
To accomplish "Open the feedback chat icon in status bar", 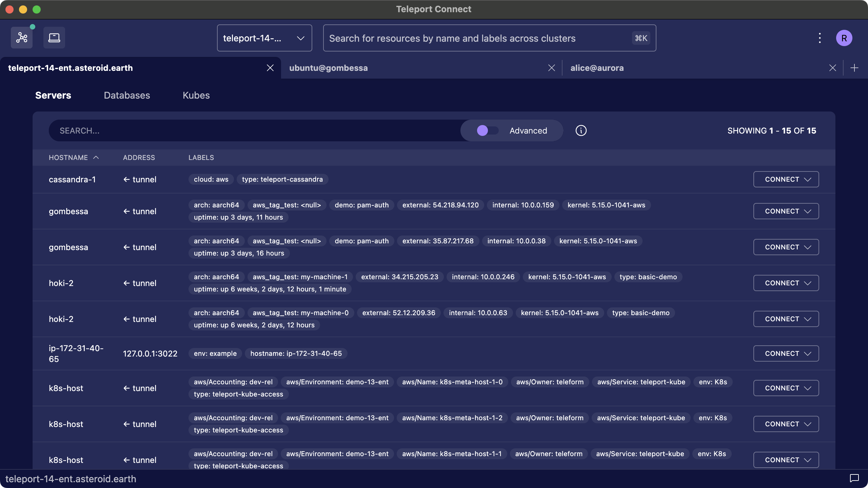I will tap(854, 478).
